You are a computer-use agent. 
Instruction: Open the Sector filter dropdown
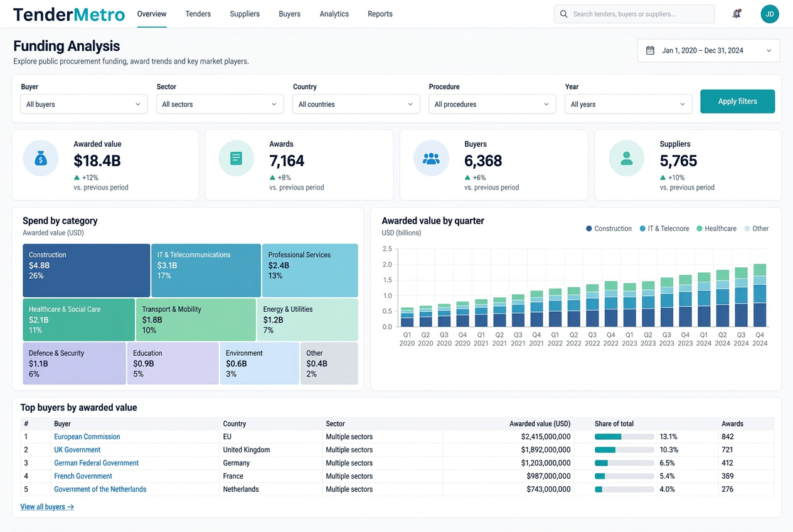(x=220, y=104)
